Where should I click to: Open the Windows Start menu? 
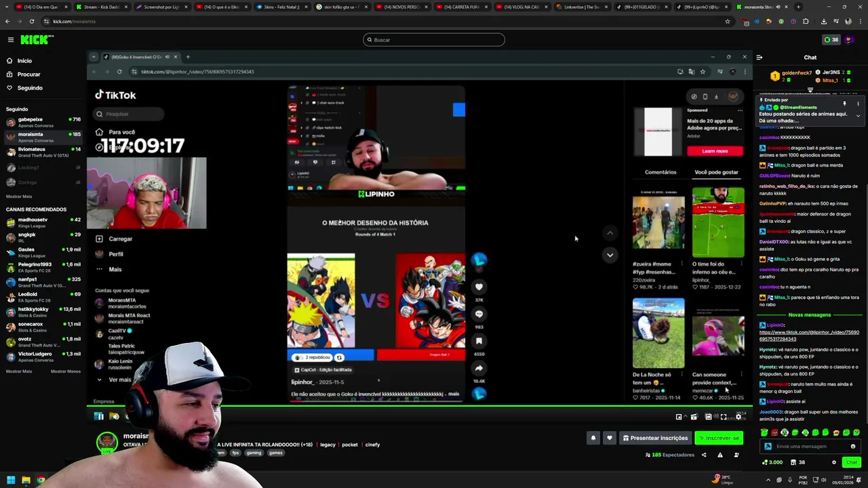(x=11, y=480)
